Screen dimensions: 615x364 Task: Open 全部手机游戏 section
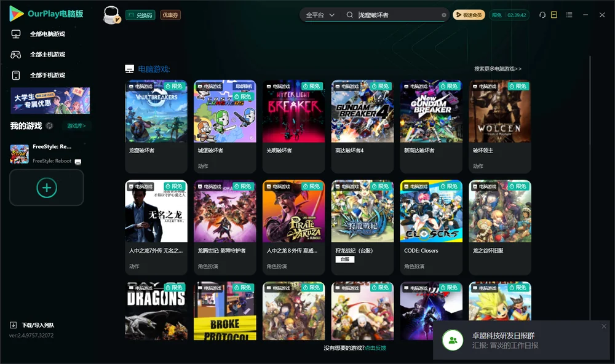click(47, 75)
